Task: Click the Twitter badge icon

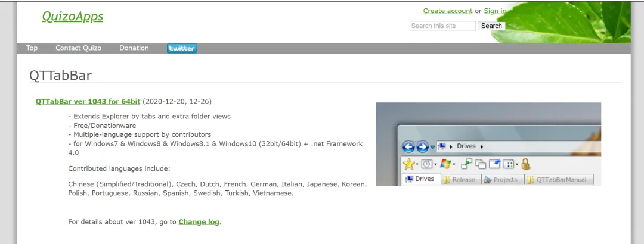Action: (182, 48)
